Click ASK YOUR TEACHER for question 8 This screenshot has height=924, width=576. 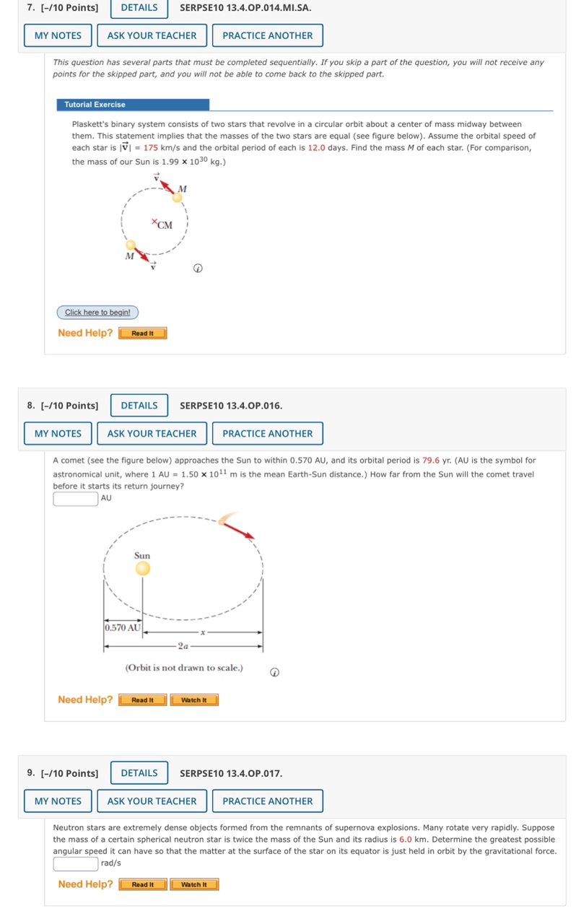(x=152, y=433)
